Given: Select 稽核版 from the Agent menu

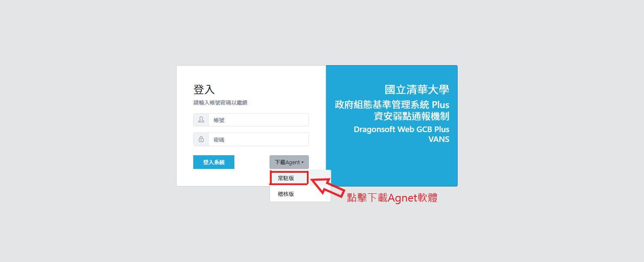Looking at the screenshot, I should [x=286, y=194].
